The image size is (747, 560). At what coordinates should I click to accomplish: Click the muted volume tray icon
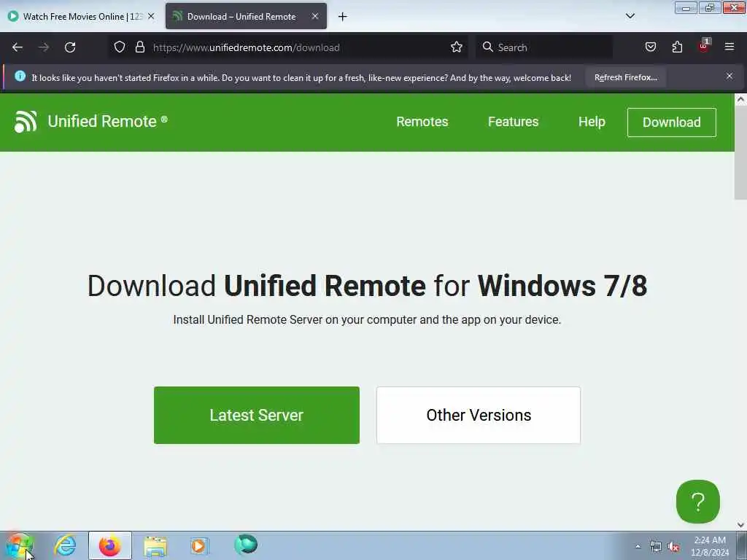673,547
